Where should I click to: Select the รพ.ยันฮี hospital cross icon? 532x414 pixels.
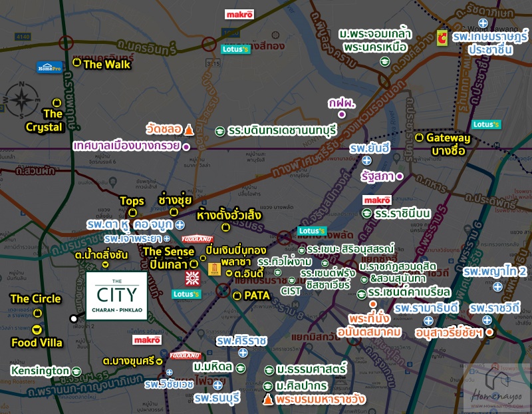[x=366, y=160]
